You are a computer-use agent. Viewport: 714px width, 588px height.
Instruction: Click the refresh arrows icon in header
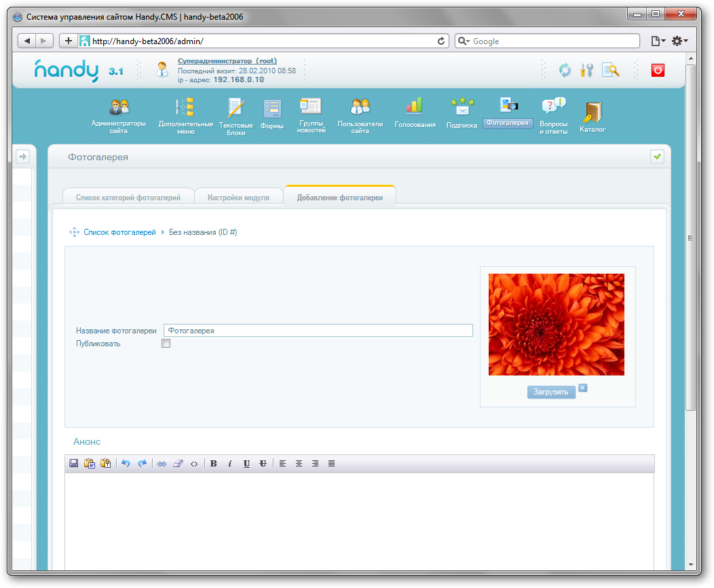[x=565, y=69]
